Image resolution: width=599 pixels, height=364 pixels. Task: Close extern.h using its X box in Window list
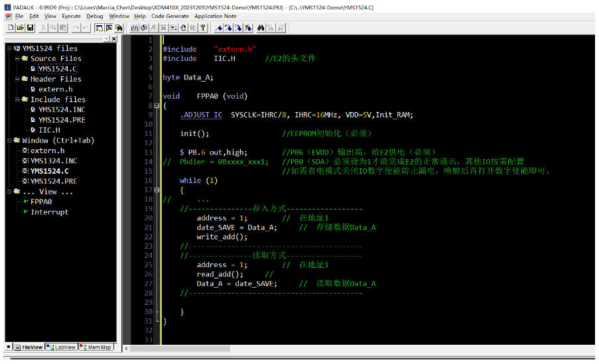25,151
